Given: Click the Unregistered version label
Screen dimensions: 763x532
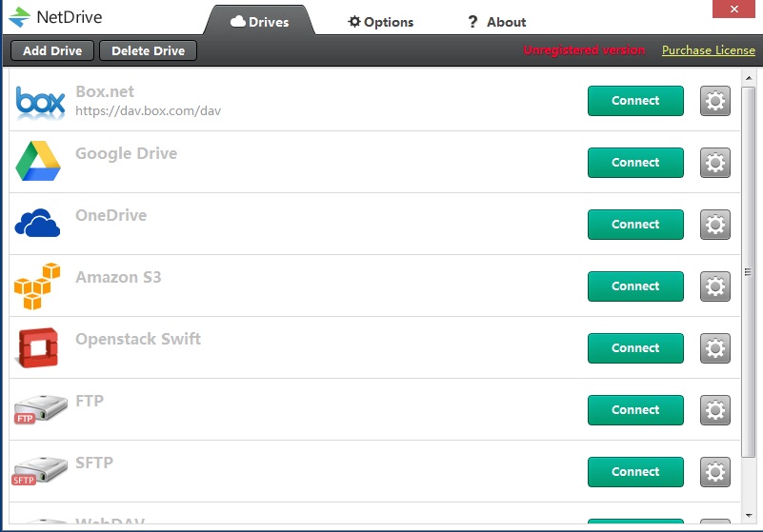Looking at the screenshot, I should point(584,50).
